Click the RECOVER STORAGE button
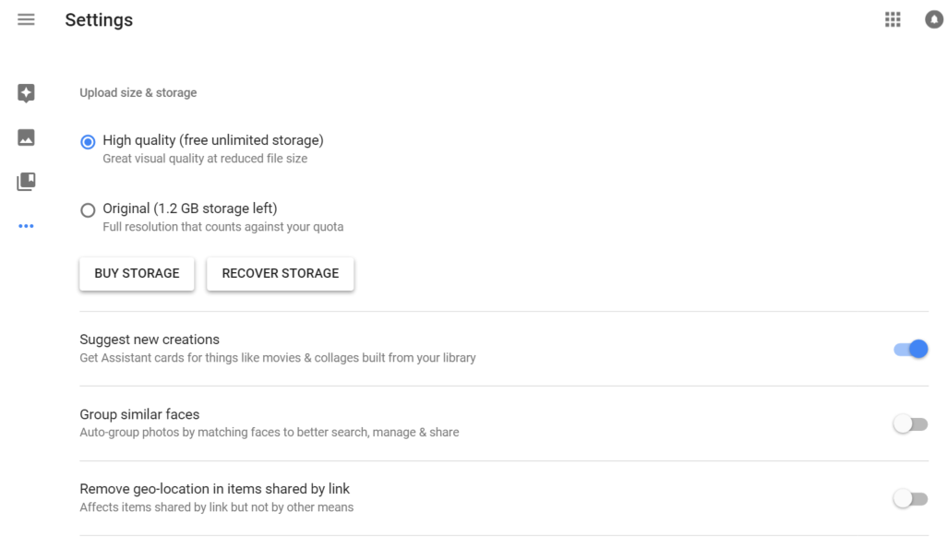 (280, 273)
